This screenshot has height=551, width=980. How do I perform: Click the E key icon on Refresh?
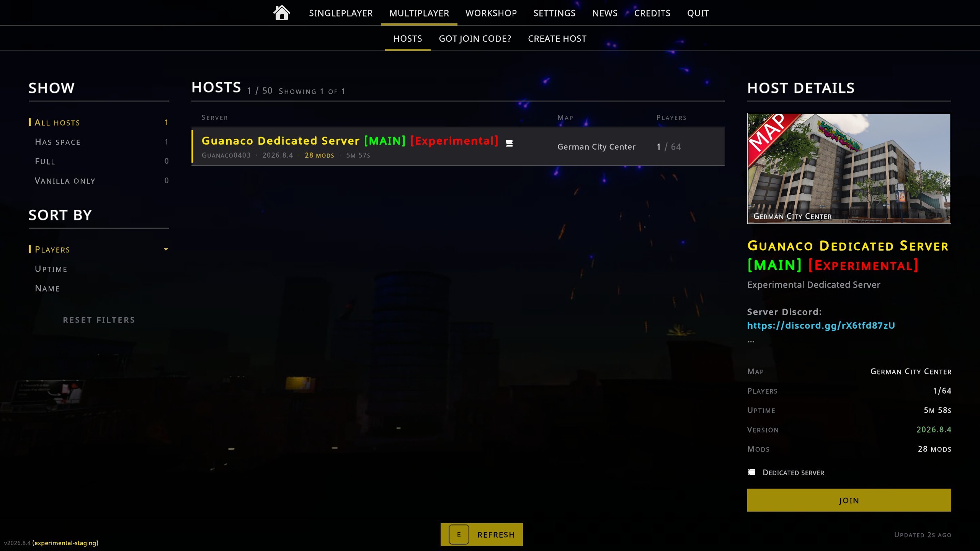pyautogui.click(x=459, y=534)
